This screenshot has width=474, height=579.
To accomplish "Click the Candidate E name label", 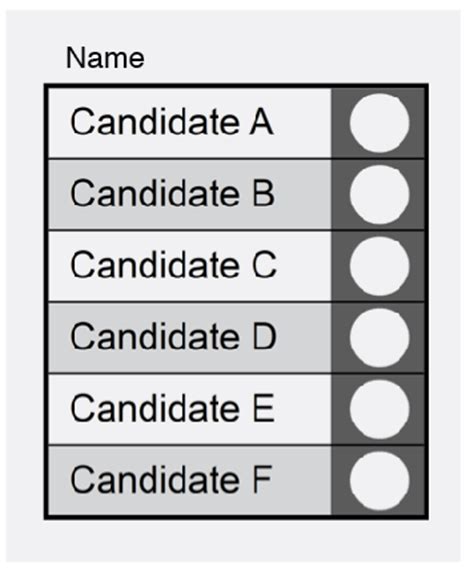I will point(172,408).
